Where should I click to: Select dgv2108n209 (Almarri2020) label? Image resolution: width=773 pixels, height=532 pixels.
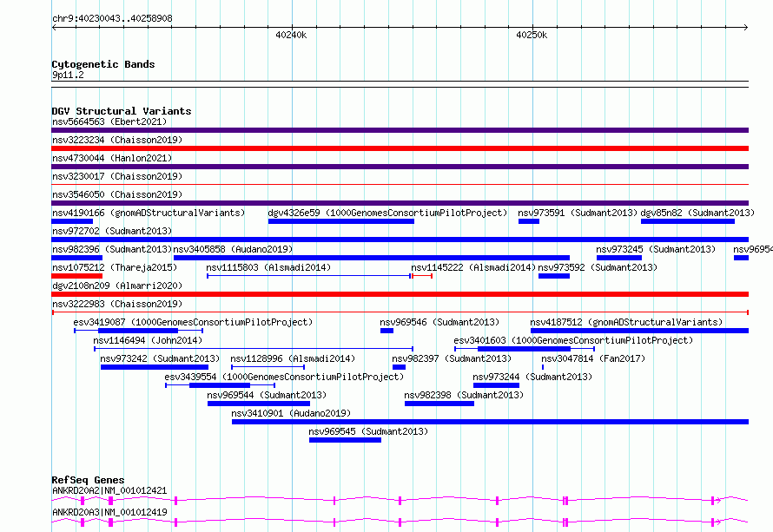tap(117, 286)
